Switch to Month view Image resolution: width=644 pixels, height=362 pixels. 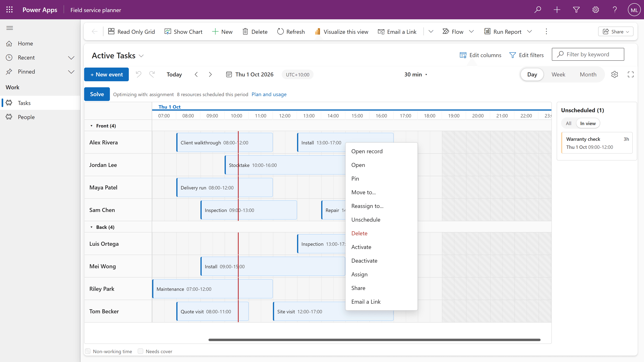click(x=588, y=74)
